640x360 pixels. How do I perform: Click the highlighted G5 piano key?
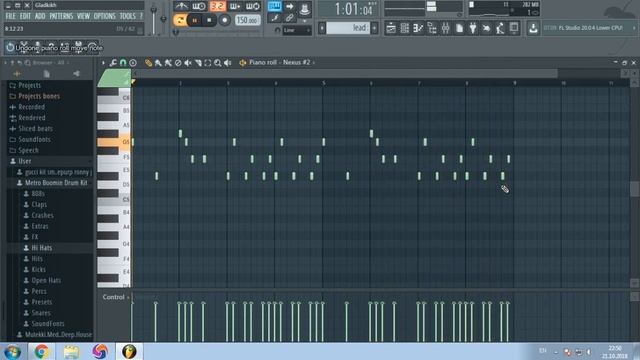[114, 142]
